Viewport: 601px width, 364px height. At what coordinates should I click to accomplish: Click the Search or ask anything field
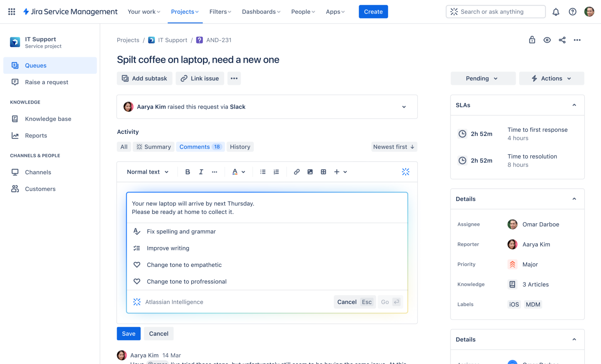pos(496,12)
